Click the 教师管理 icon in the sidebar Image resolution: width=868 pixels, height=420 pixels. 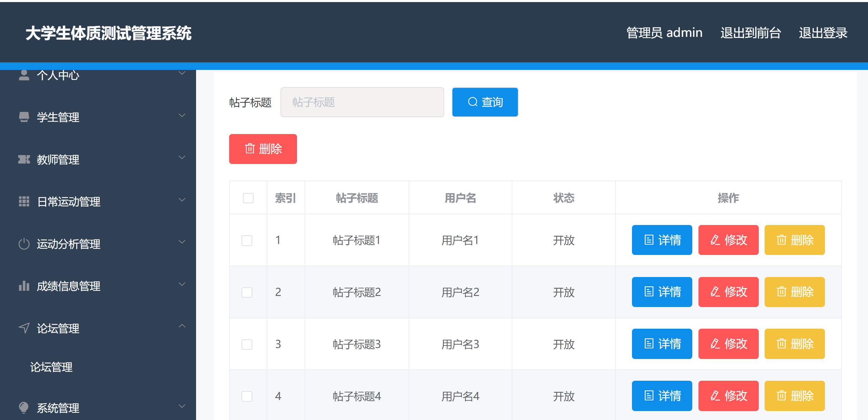[23, 158]
